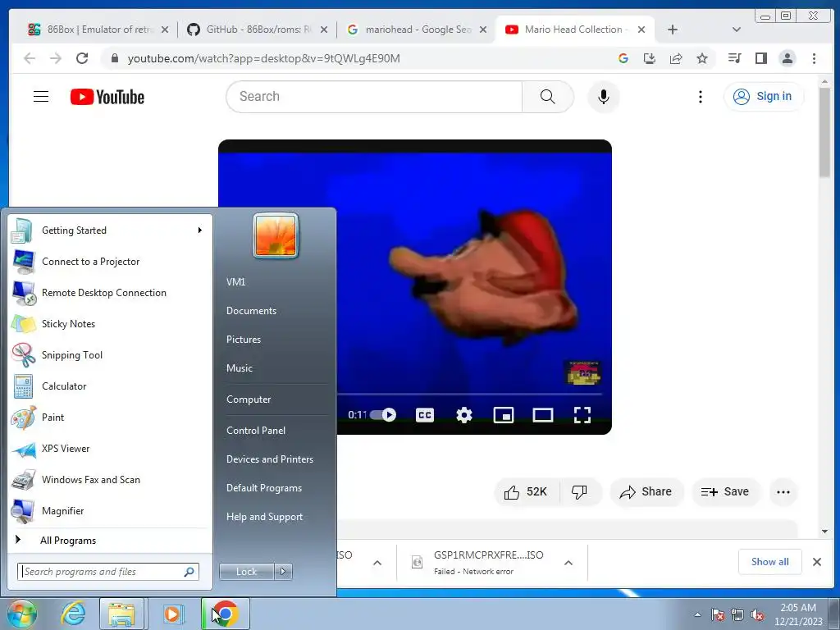Open the YouTube hamburger guide menu
The height and width of the screenshot is (630, 840).
[41, 97]
